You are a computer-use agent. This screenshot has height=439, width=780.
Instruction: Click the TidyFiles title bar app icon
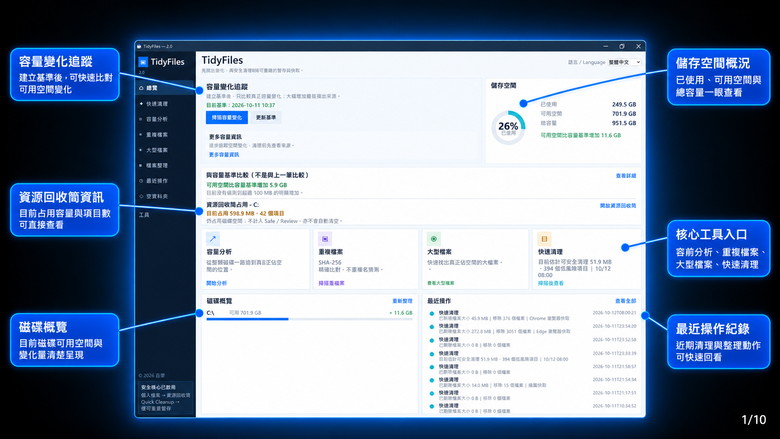139,46
